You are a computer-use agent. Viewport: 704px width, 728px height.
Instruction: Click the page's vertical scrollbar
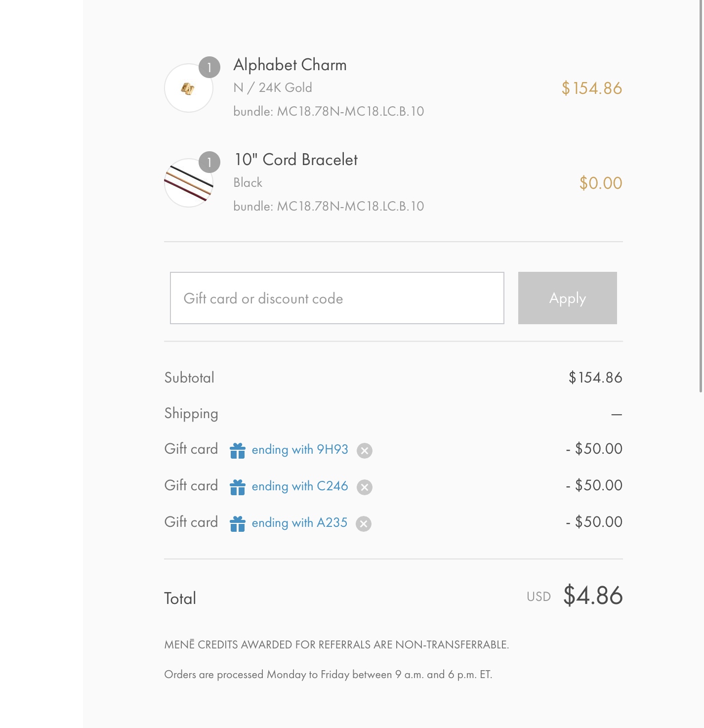tap(701, 198)
